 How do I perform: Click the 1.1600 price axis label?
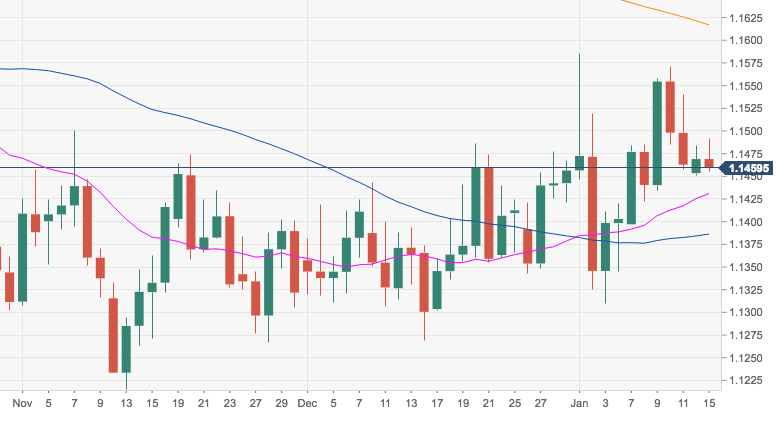pos(746,40)
